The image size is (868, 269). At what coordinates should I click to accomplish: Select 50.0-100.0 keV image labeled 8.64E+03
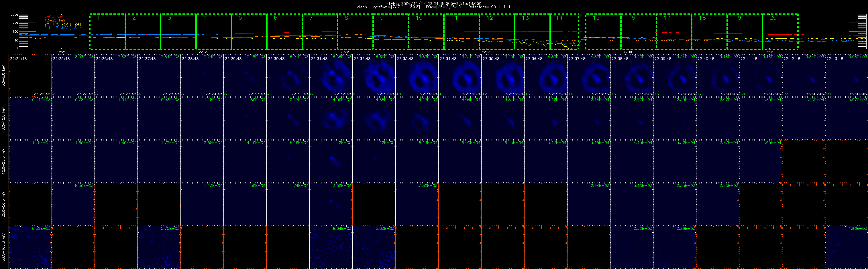click(331, 247)
